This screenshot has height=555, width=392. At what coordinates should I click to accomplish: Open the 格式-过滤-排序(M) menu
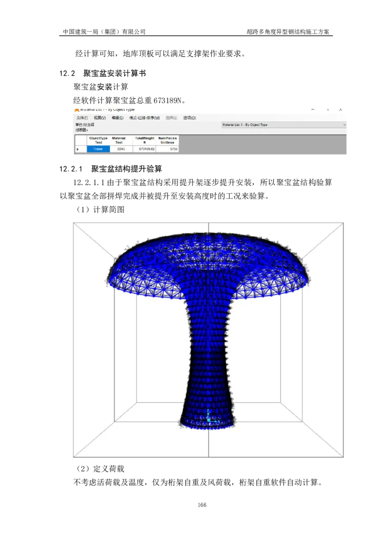pyautogui.click(x=145, y=118)
